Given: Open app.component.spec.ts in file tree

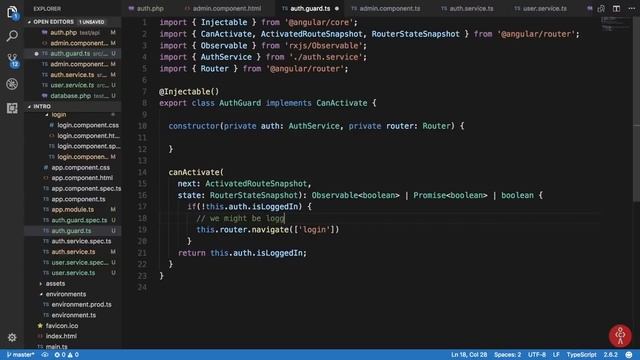Looking at the screenshot, I should tap(73, 189).
